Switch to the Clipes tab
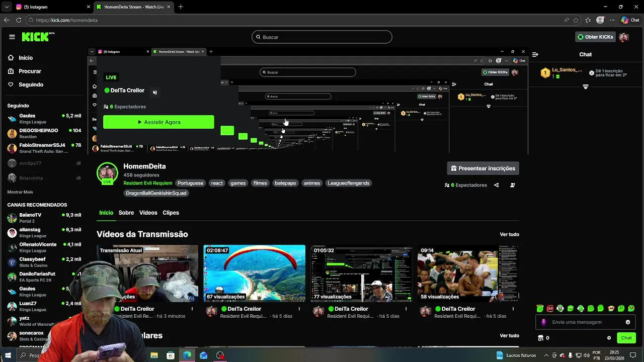This screenshot has width=644, height=362. (171, 213)
